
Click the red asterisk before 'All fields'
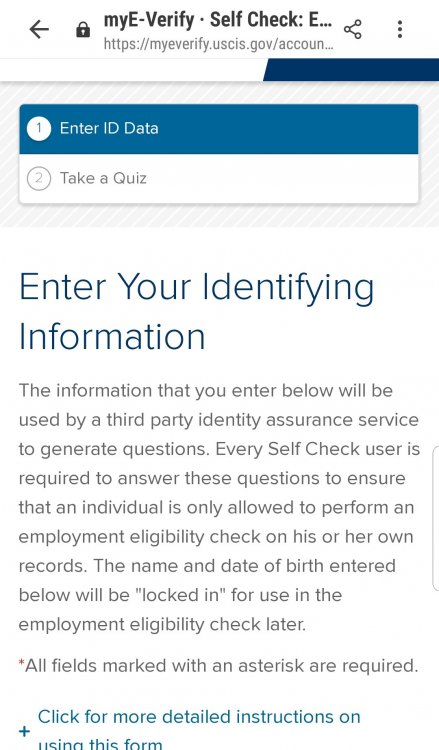[22, 662]
